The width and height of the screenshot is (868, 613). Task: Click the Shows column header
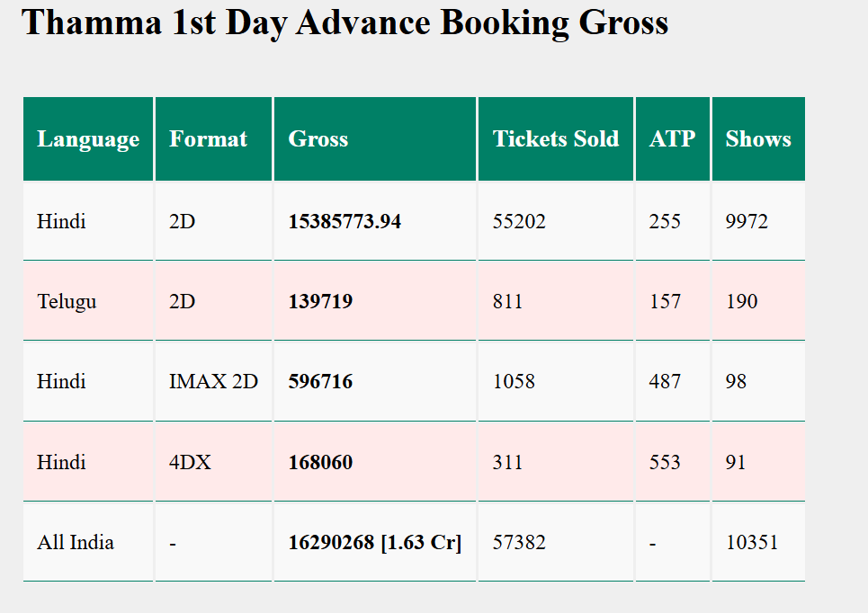point(757,139)
